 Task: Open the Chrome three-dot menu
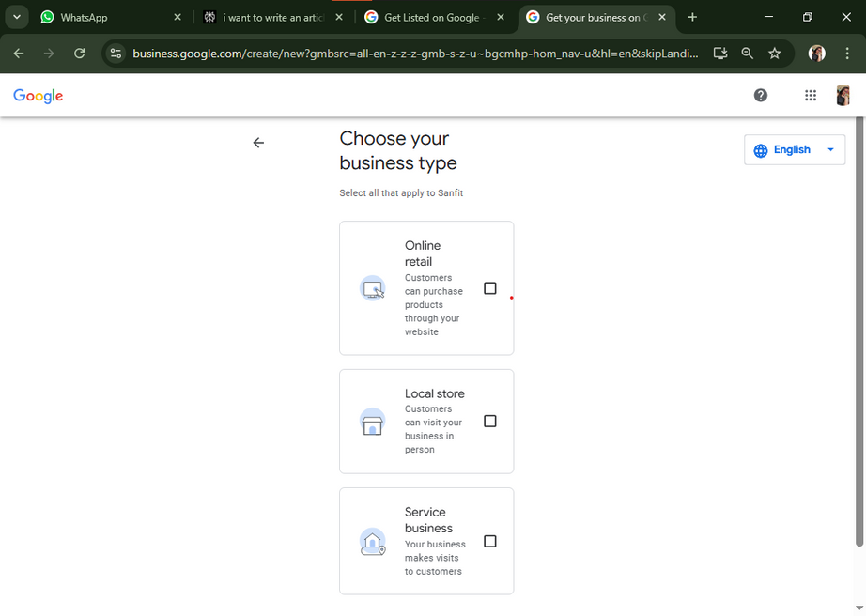pos(848,54)
